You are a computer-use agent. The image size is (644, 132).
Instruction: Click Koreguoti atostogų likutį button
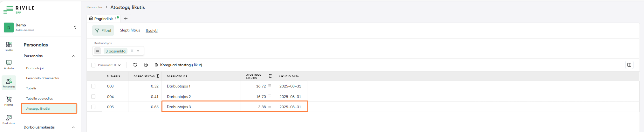pos(178,65)
